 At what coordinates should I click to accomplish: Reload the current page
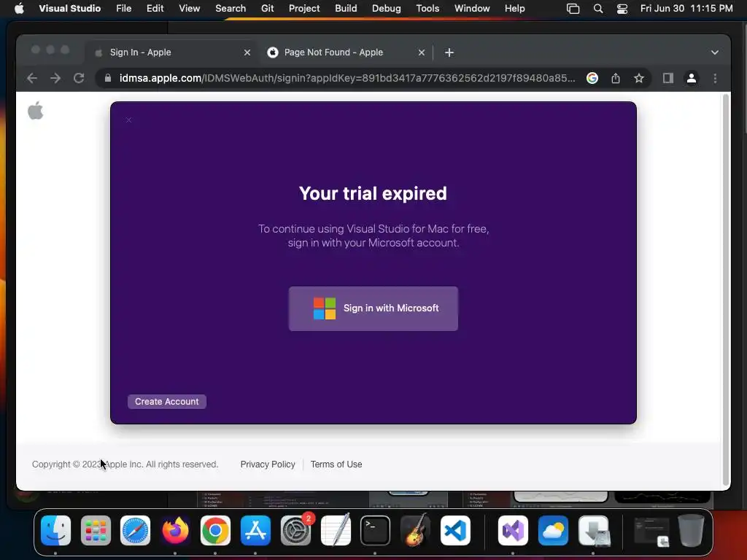point(79,78)
